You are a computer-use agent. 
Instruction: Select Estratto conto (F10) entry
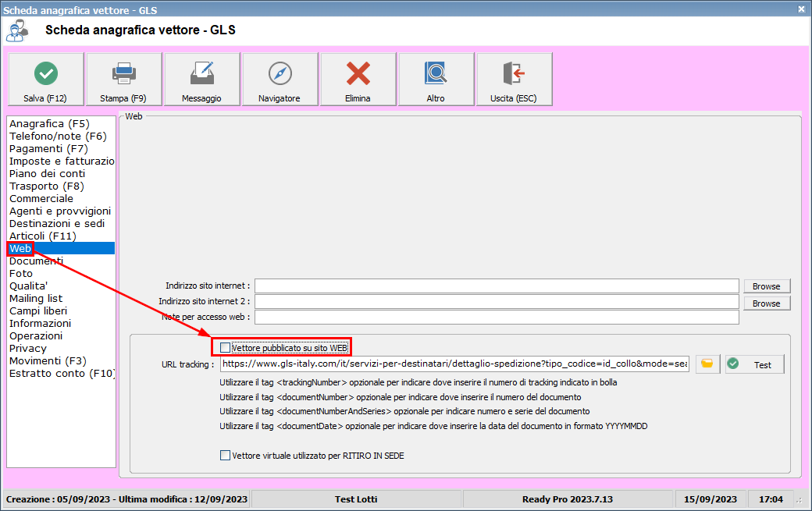coord(61,373)
